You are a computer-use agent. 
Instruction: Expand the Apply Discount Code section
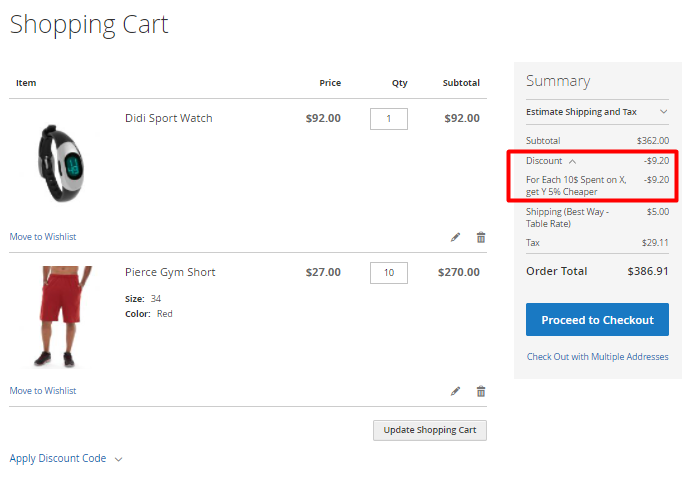pos(66,459)
